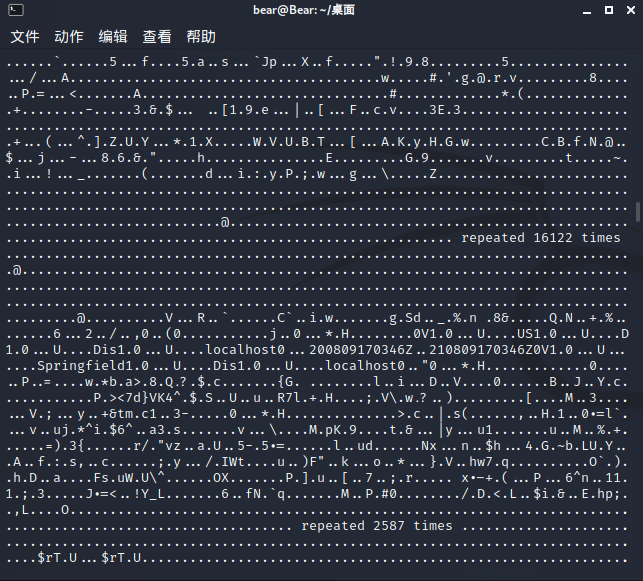This screenshot has height=581, width=643.
Task: Click the text "+&tm.c1"
Action: 129,414
